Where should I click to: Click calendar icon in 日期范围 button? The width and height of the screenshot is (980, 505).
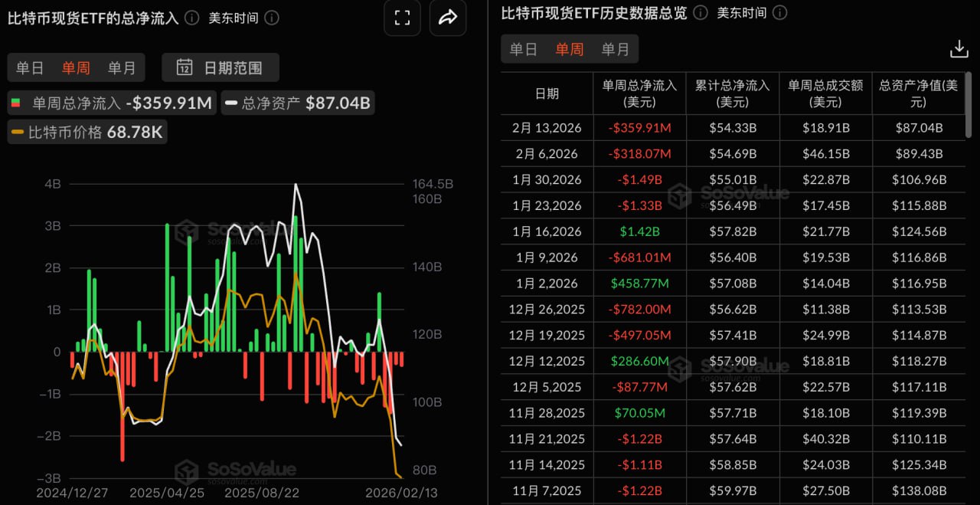pos(185,67)
